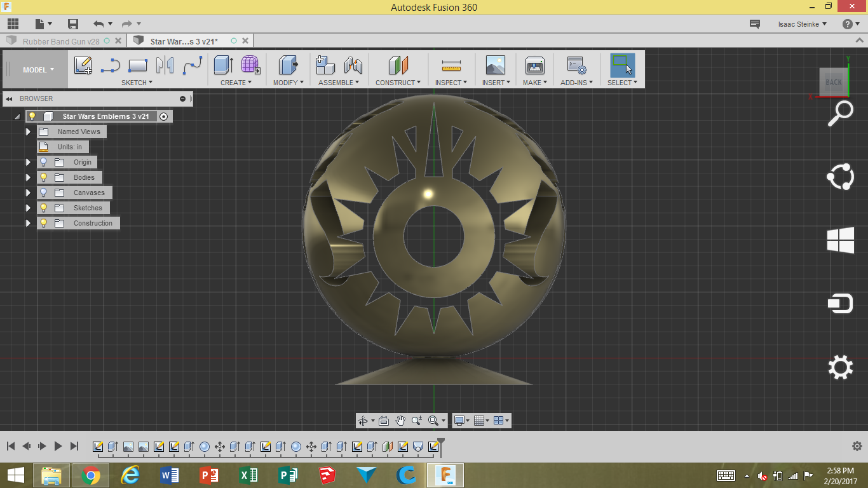Image resolution: width=868 pixels, height=488 pixels.
Task: Hide the Construction folder via lightbulb
Action: point(43,223)
